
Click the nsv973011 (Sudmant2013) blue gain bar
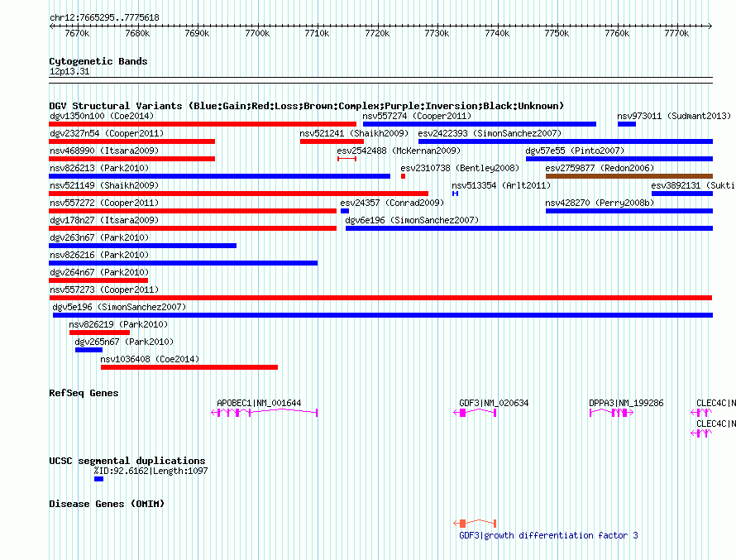click(627, 124)
